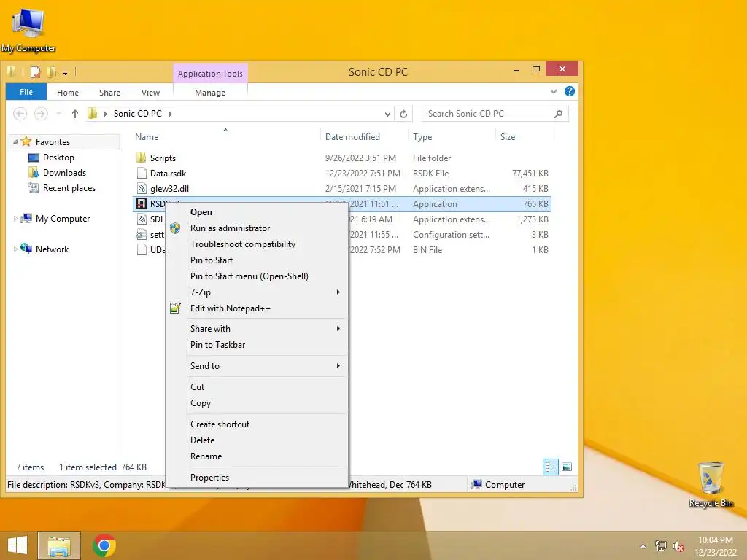Click the muted volume tray icon
747x560 pixels.
click(x=678, y=545)
